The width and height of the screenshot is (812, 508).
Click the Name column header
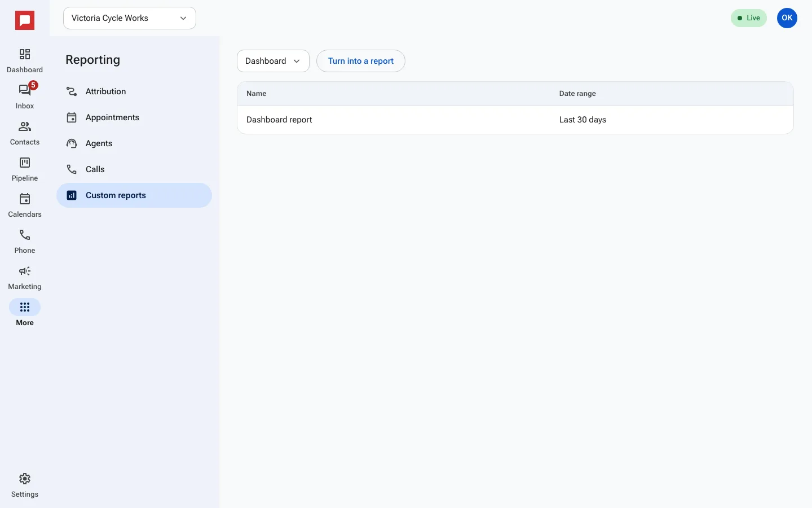point(257,94)
